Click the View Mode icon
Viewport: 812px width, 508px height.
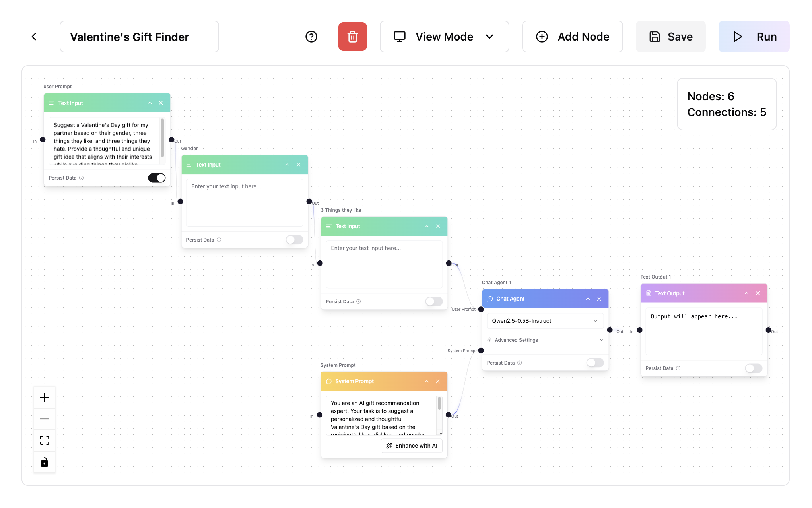tap(399, 36)
